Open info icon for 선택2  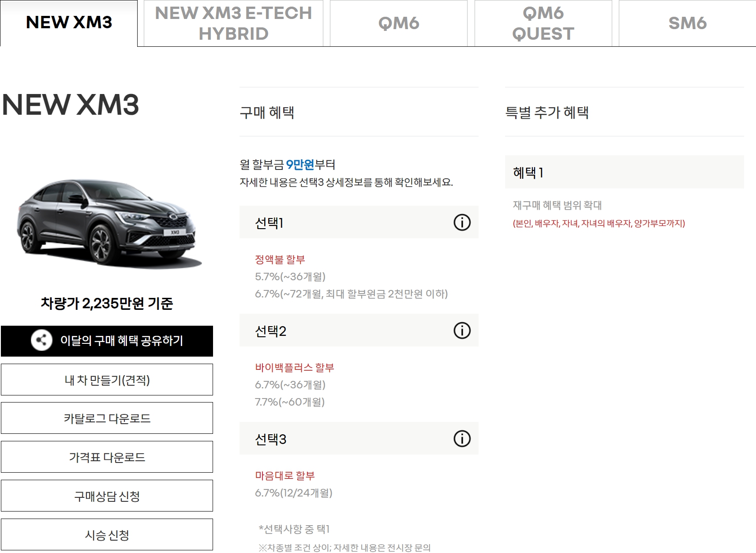[x=462, y=330]
